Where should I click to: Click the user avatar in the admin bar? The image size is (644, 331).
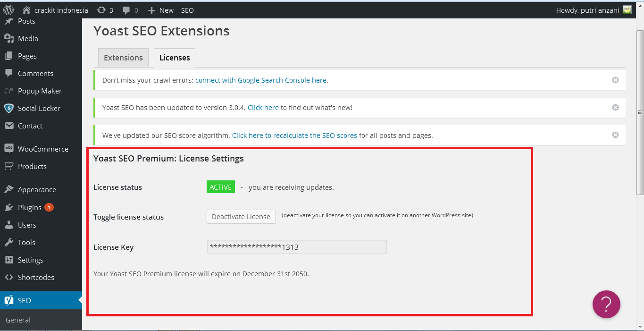click(627, 10)
